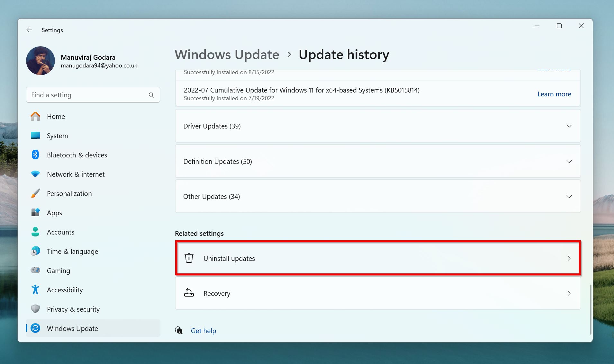Open Bluetooth & devices settings
The height and width of the screenshot is (364, 614).
click(93, 155)
